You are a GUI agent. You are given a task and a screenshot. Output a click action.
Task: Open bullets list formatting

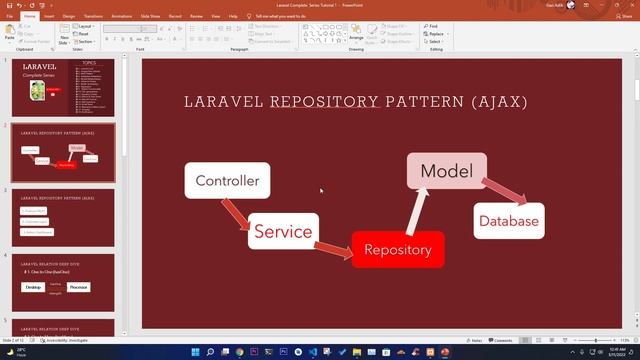coord(193,29)
